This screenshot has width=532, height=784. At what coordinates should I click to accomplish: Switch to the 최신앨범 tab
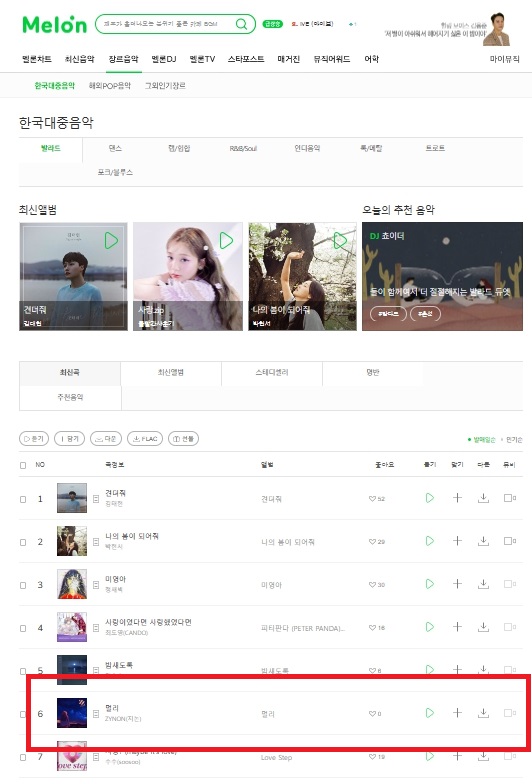[170, 372]
